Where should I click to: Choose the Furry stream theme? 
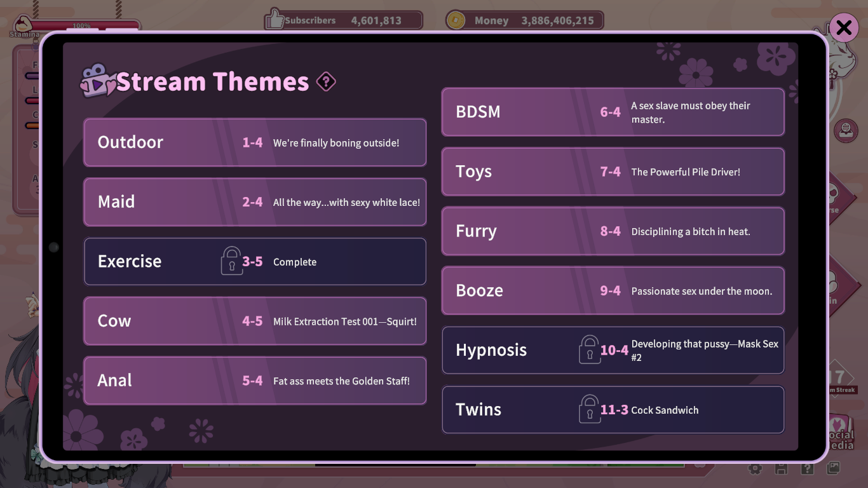point(613,231)
